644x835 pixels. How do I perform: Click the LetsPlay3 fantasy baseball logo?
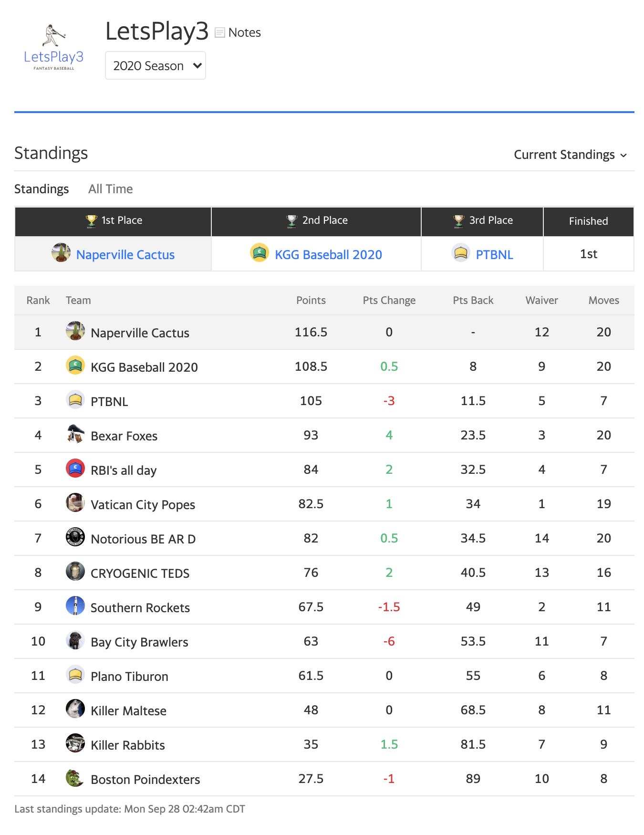click(54, 48)
